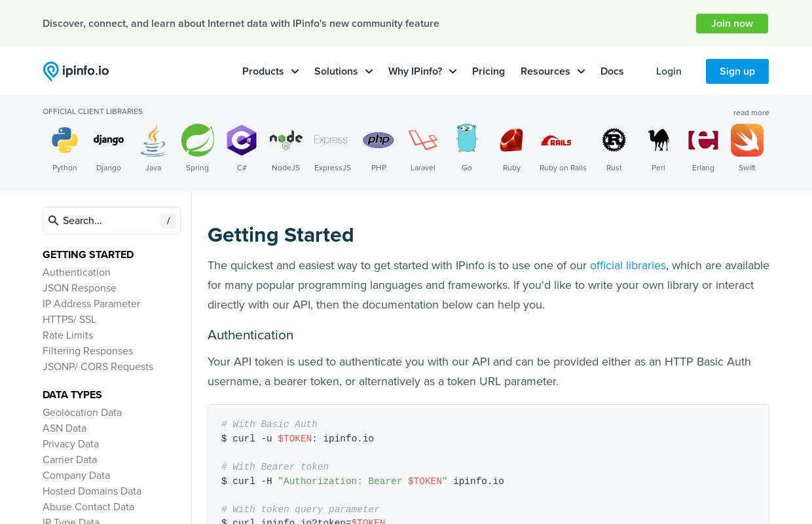Viewport: 812px width, 524px height.
Task: Click the read more link
Action: (751, 113)
